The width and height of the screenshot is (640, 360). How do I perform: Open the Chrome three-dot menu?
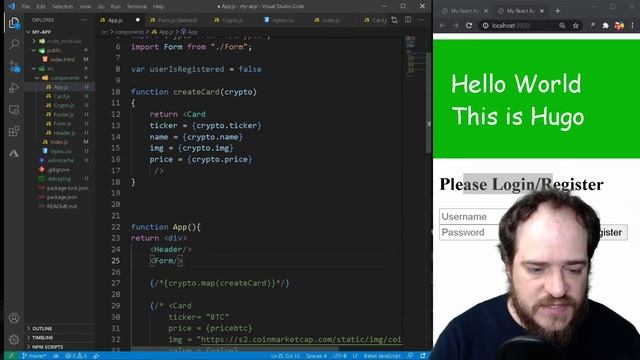[633, 26]
